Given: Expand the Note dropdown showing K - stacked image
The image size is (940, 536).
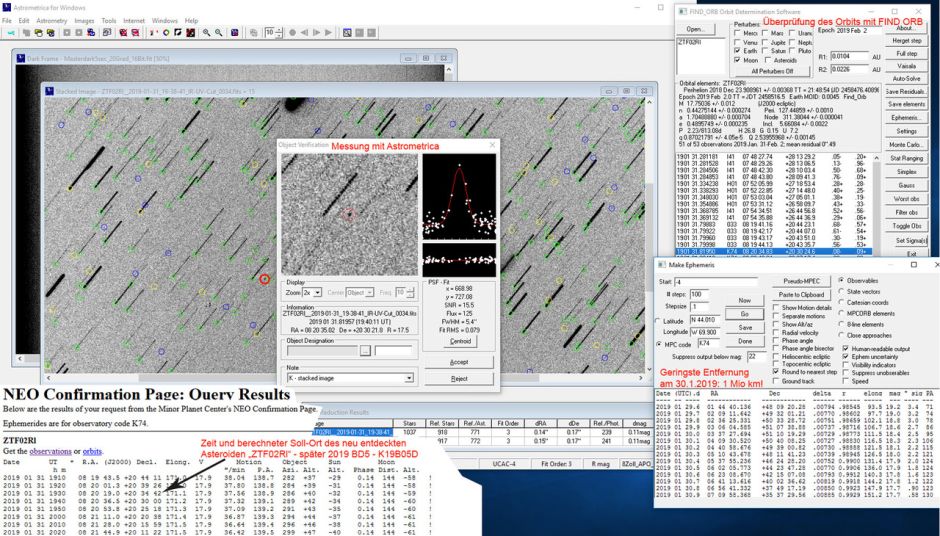Looking at the screenshot, I should 410,378.
